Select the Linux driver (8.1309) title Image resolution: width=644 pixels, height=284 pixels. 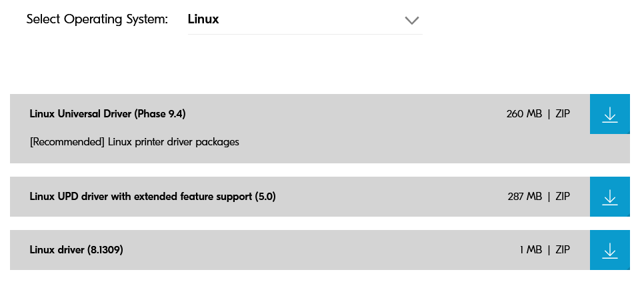coord(77,250)
